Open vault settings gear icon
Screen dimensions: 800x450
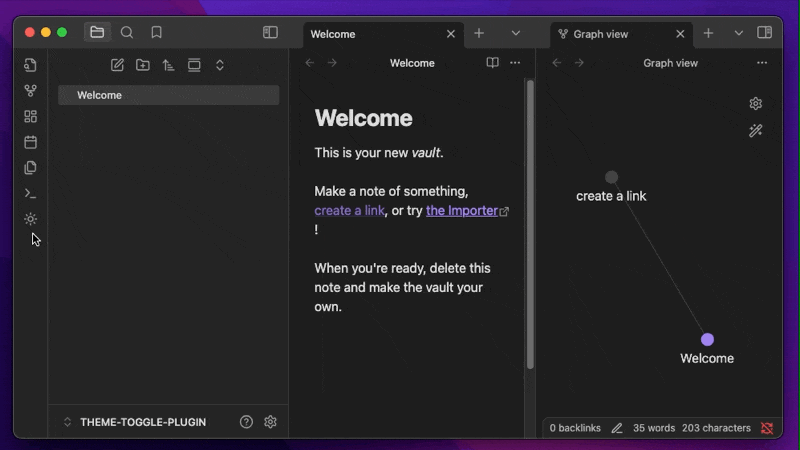(270, 422)
